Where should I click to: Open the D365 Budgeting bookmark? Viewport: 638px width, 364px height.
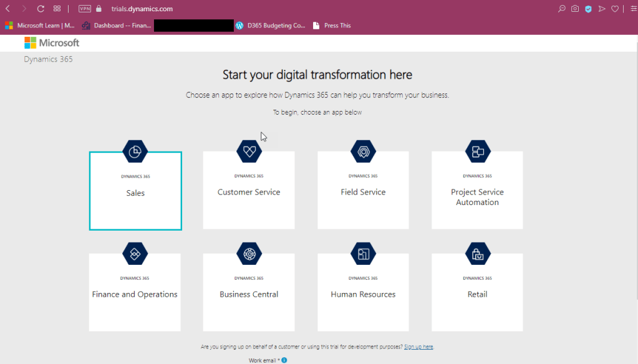(x=271, y=26)
